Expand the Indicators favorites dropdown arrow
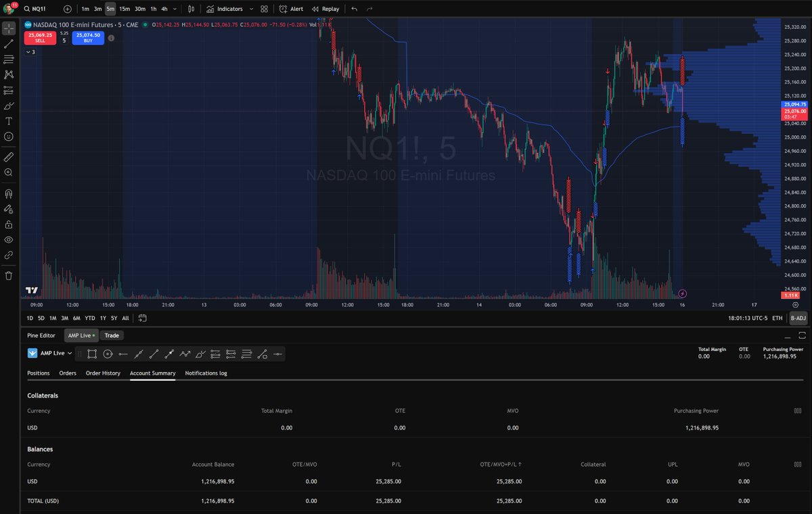Image resolution: width=812 pixels, height=514 pixels. (252, 9)
